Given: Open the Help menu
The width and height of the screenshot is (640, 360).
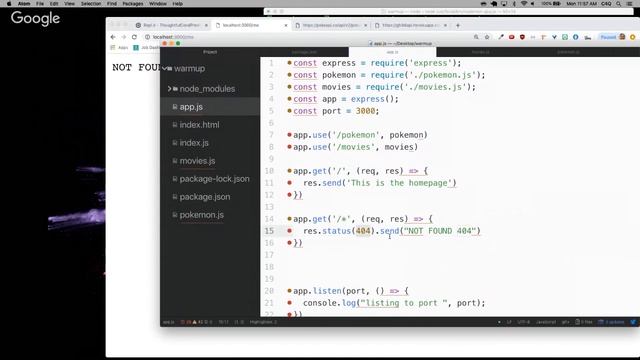Looking at the screenshot, I should click(x=178, y=4).
